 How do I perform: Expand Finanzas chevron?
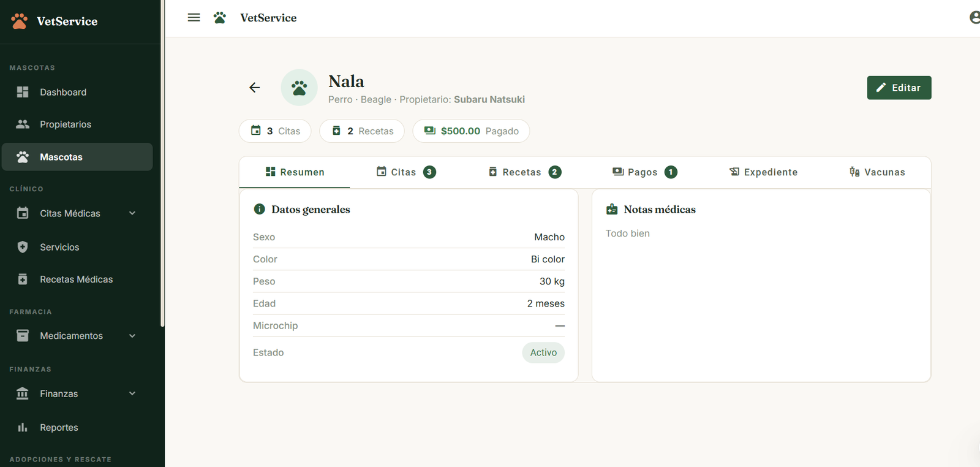(132, 393)
